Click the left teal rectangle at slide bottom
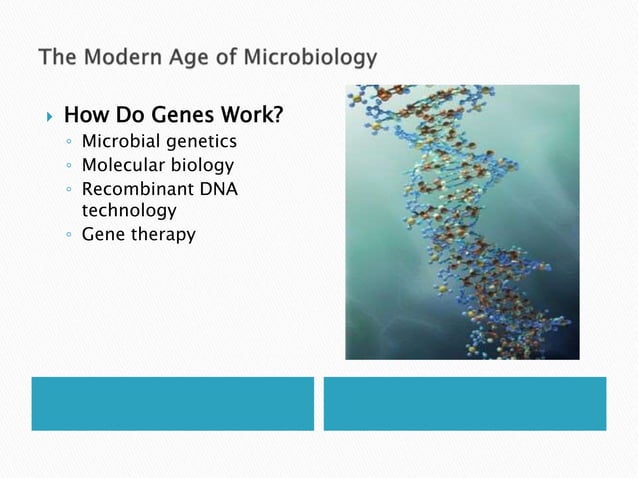The height and width of the screenshot is (478, 638). point(173,404)
